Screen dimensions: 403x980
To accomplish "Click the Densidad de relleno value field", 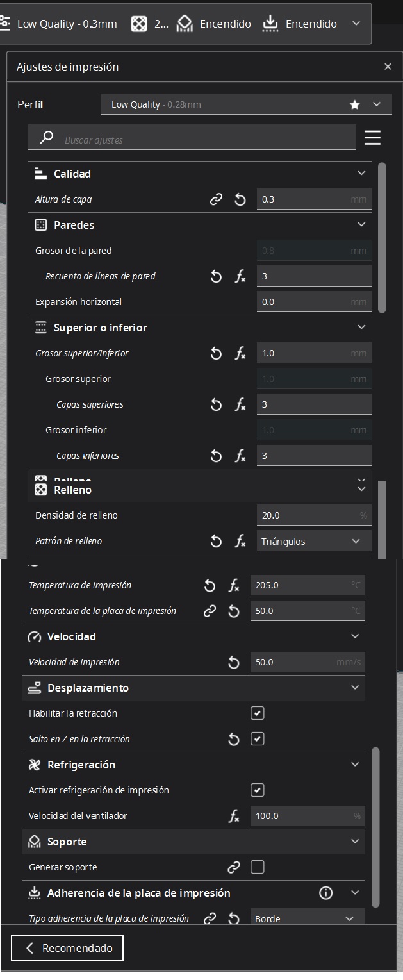I will tap(308, 515).
